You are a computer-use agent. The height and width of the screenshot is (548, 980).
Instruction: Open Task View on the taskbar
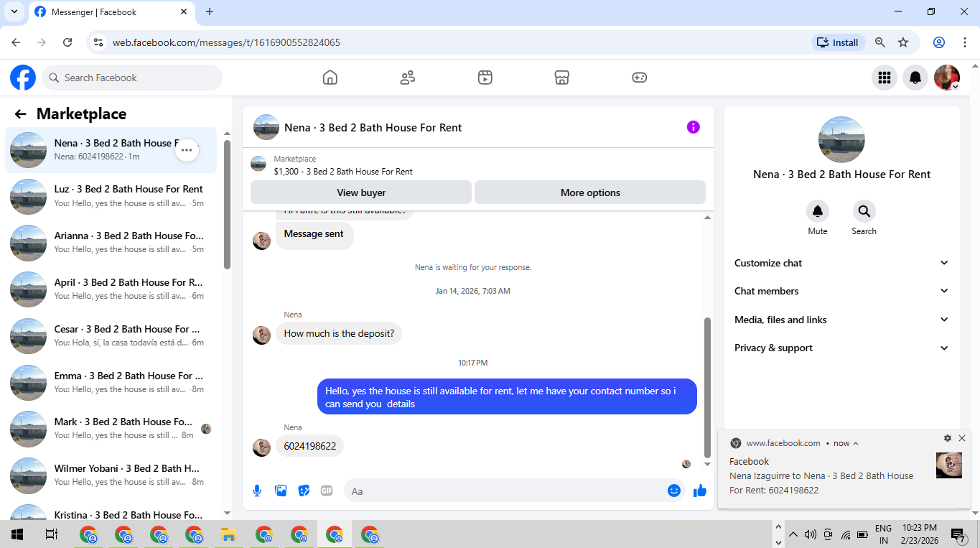(51, 534)
